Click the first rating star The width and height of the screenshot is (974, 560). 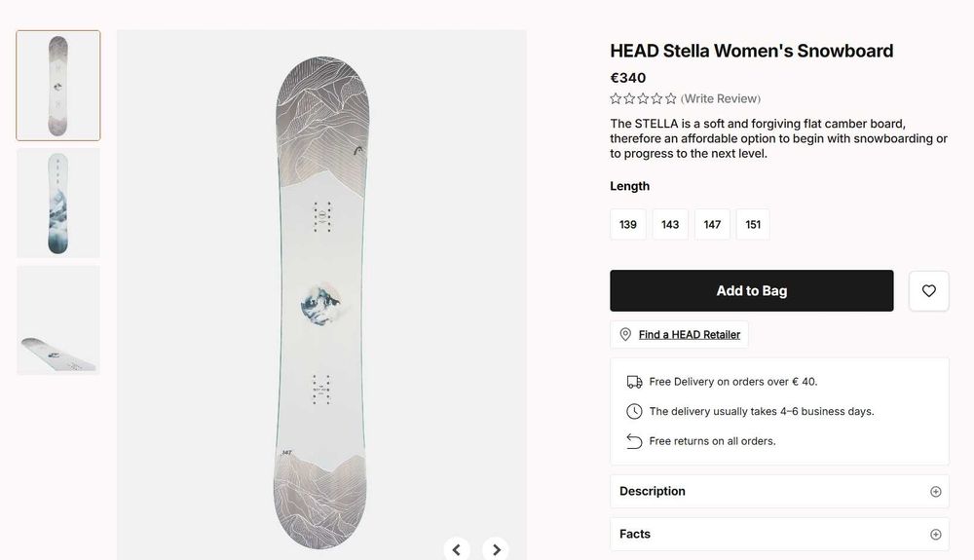[616, 98]
